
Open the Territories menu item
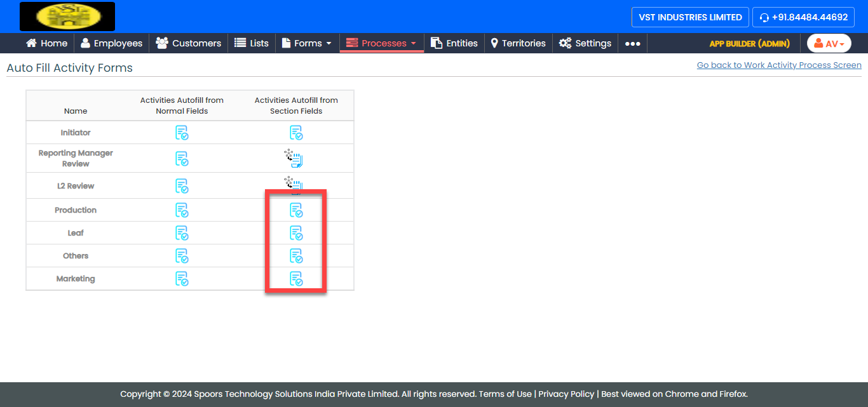[x=518, y=43]
